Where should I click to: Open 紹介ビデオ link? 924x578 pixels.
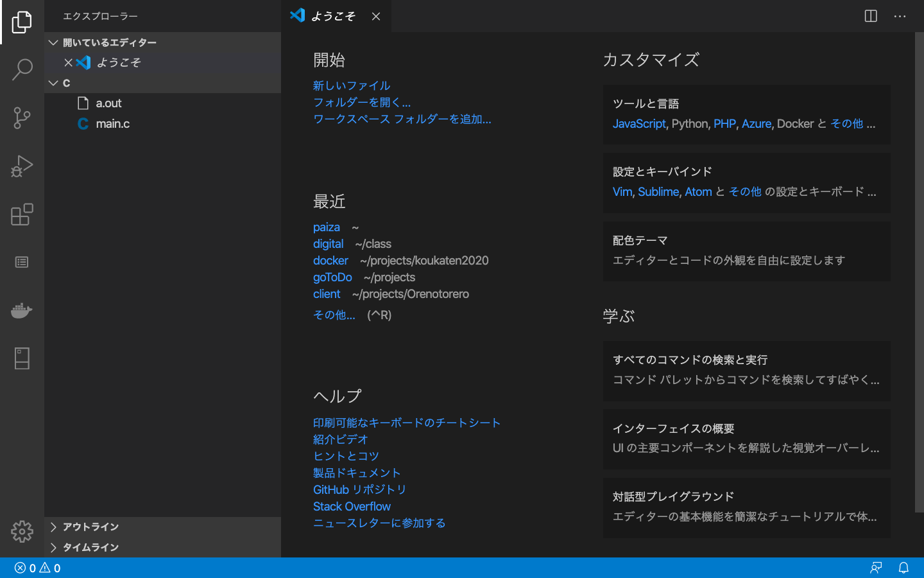pyautogui.click(x=341, y=439)
